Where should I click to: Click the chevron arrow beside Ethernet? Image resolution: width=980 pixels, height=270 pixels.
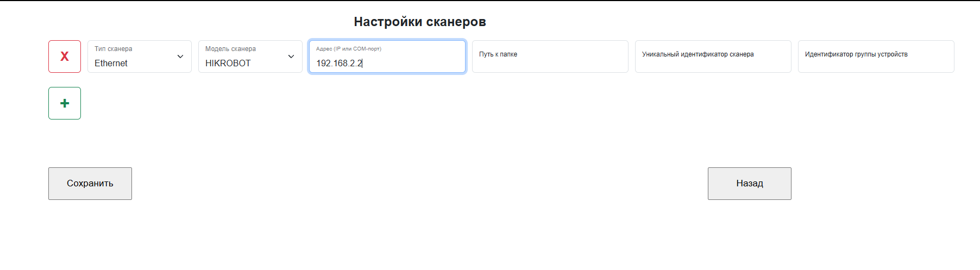pyautogui.click(x=180, y=56)
